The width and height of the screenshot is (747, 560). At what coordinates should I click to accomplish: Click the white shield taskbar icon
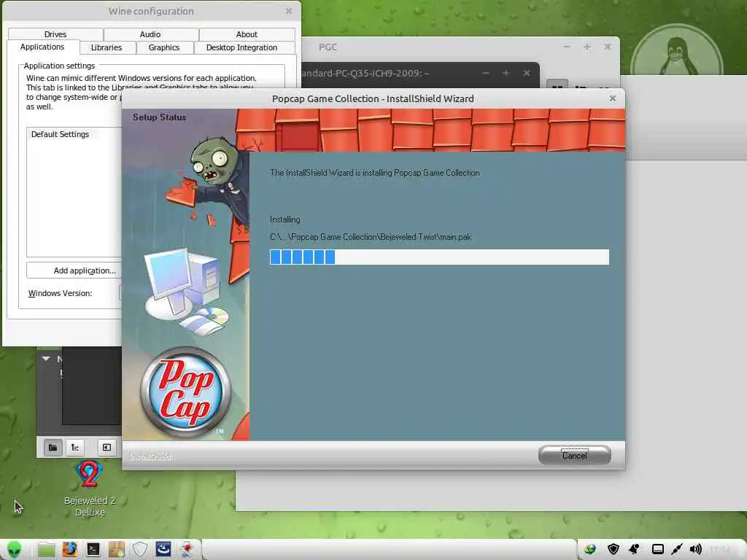click(139, 550)
